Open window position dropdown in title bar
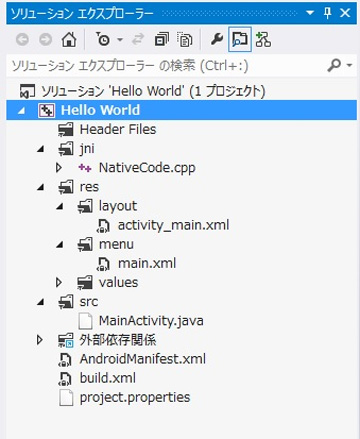 [x=310, y=13]
